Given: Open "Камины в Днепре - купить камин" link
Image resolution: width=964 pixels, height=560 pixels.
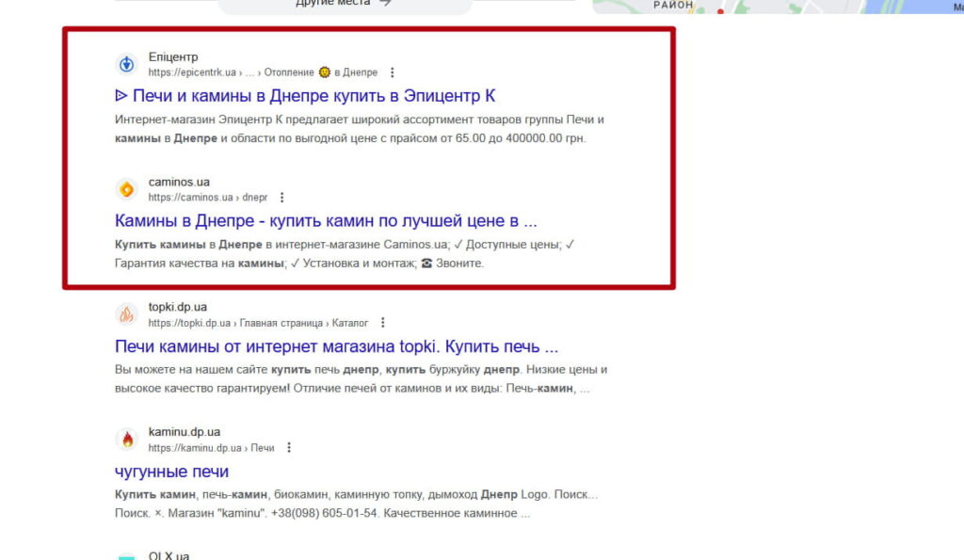Looking at the screenshot, I should tap(326, 220).
